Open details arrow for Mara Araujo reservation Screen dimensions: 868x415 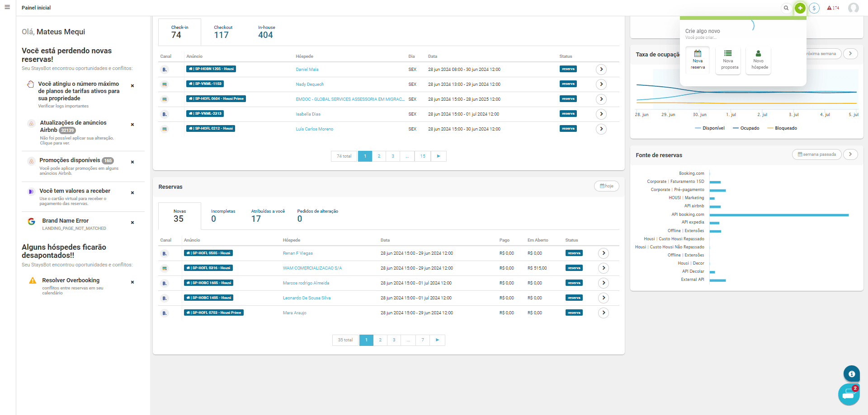pyautogui.click(x=604, y=312)
